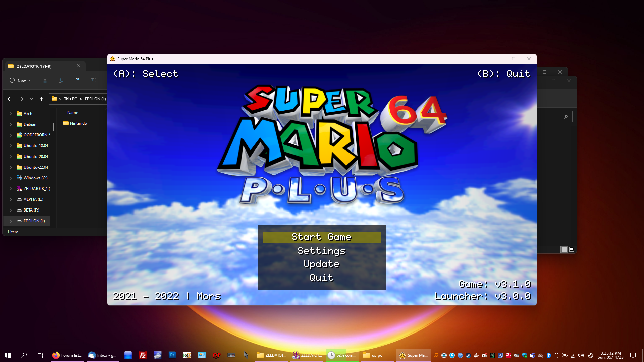Image resolution: width=644 pixels, height=362 pixels.
Task: Open the Windows Start menu
Action: 8,355
